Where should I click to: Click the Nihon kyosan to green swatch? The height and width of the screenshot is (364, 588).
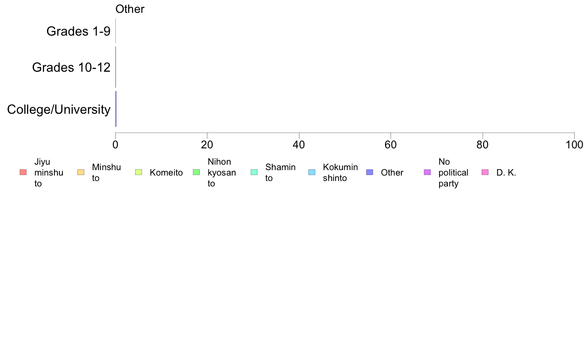point(196,173)
